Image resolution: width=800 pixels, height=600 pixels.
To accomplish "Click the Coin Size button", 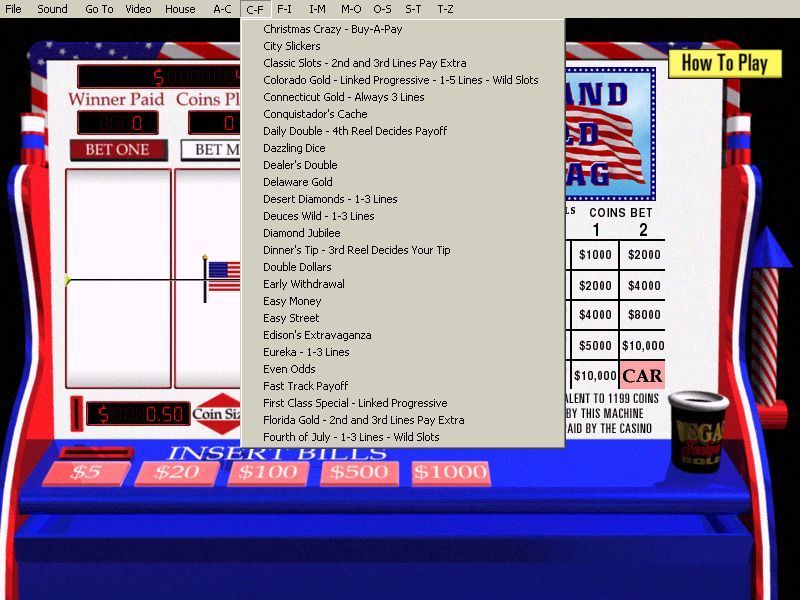I will coord(217,413).
